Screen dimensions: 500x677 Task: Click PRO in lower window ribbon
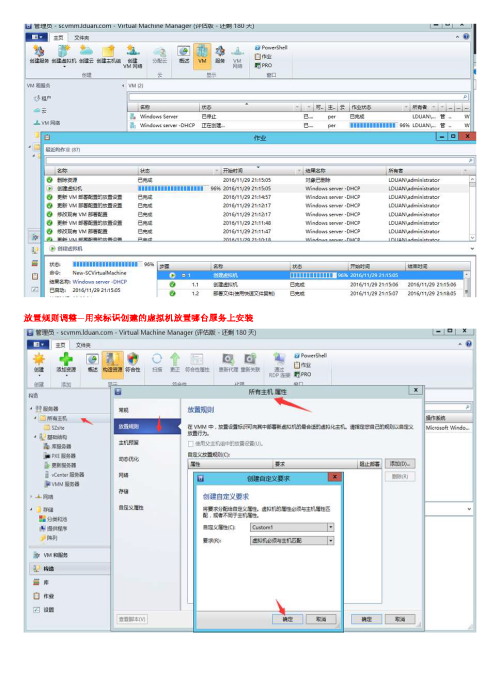303,374
